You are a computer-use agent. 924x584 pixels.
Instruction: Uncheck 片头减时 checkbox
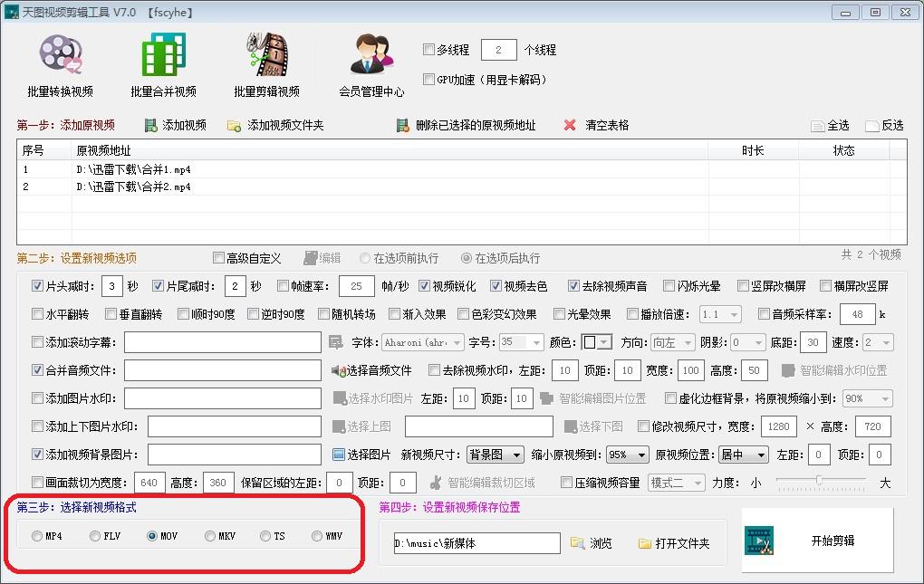point(37,286)
